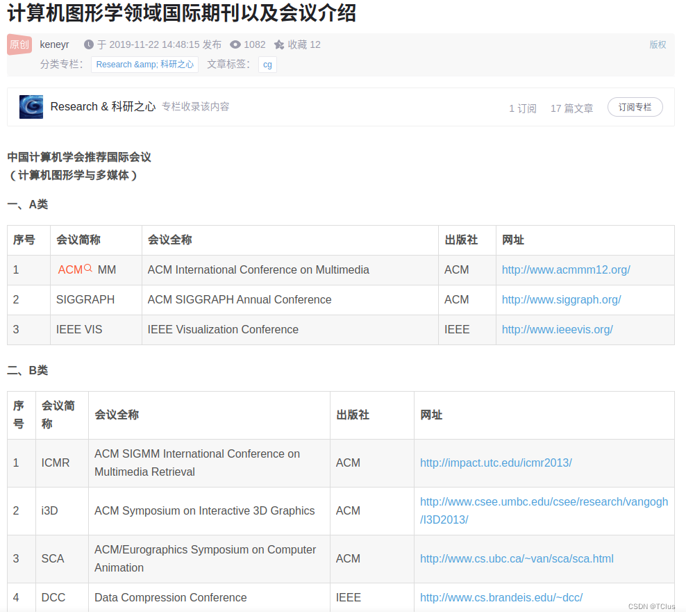Viewport: 686px width, 616px height.
Task: Click the 订阅专栏 subscribe button
Action: tap(635, 107)
